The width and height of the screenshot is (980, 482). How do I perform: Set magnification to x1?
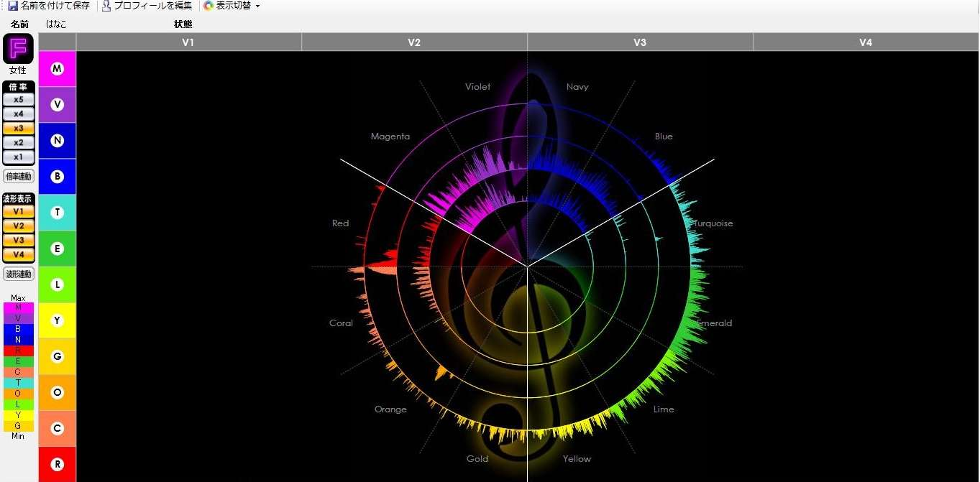pos(18,157)
